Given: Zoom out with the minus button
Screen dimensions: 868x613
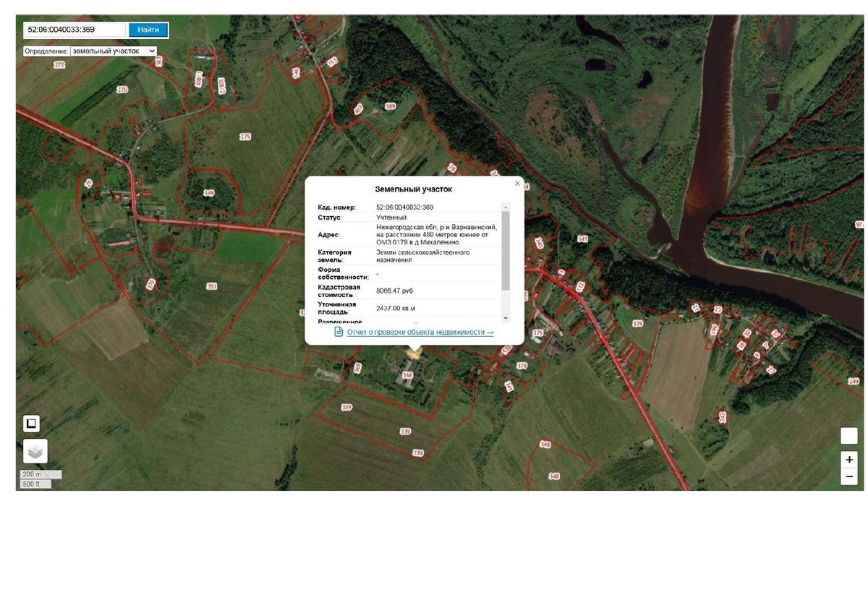Looking at the screenshot, I should point(849,476).
